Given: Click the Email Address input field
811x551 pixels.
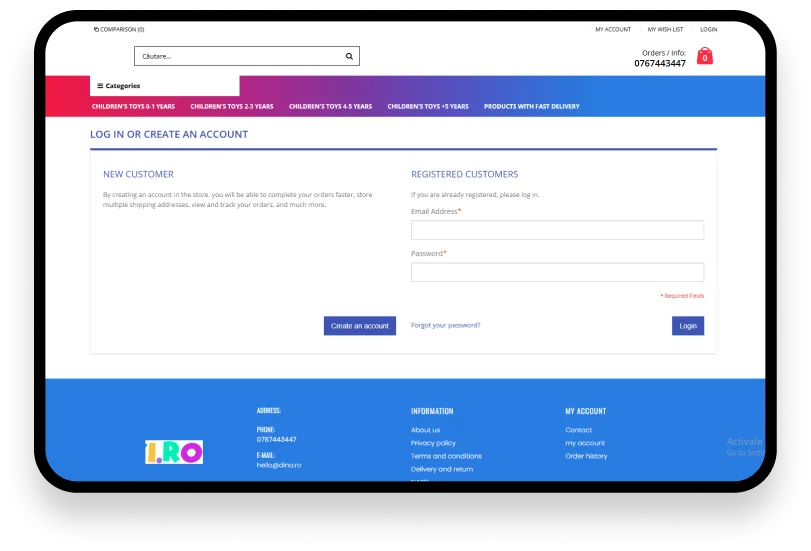Looking at the screenshot, I should click(x=558, y=230).
